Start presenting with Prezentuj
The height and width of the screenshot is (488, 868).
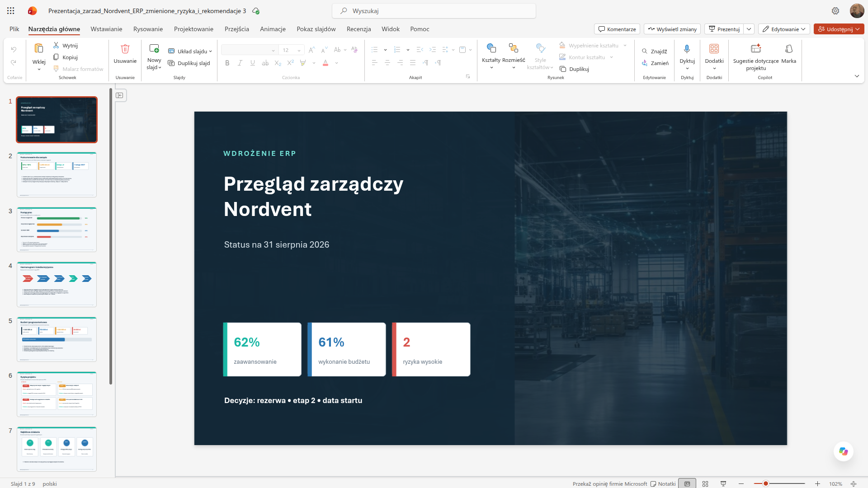(724, 29)
